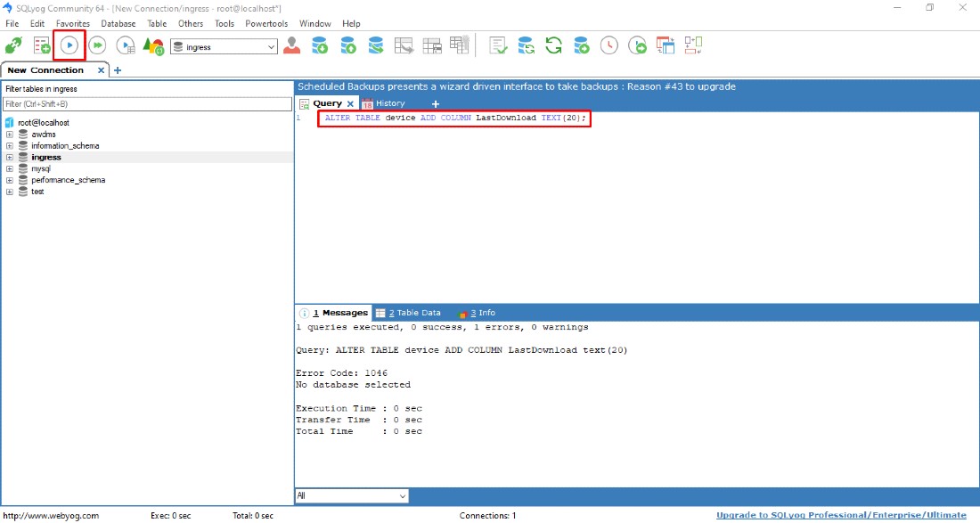Open the Others menu
The width and height of the screenshot is (980, 523).
191,24
